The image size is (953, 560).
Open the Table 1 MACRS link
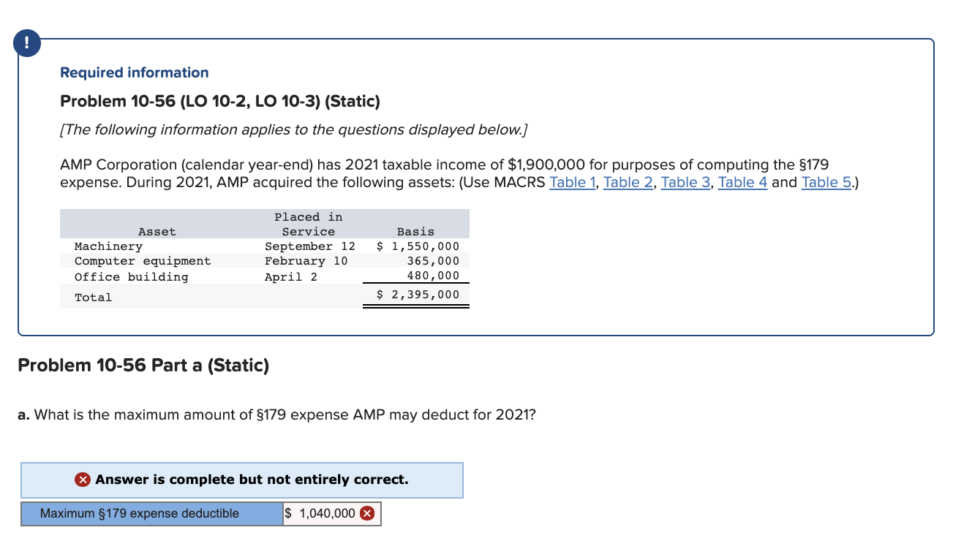coord(573,182)
